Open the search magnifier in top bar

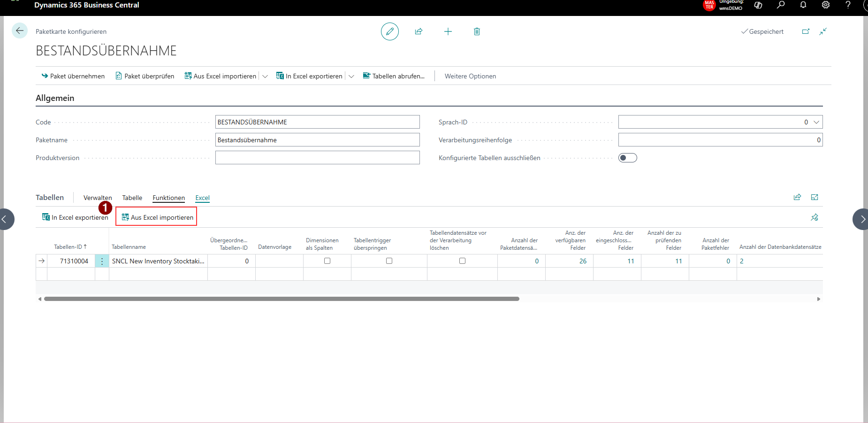click(x=781, y=5)
